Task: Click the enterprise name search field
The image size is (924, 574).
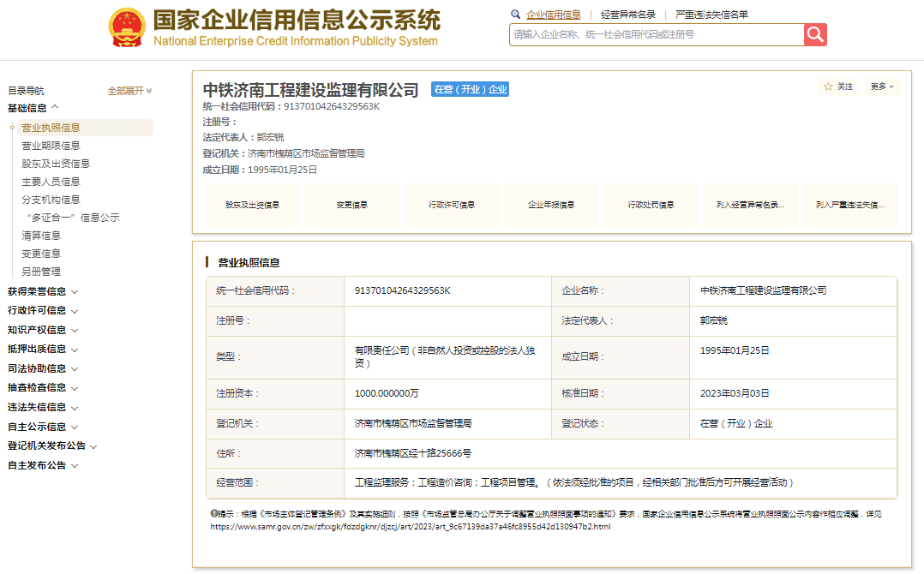Action: point(656,34)
